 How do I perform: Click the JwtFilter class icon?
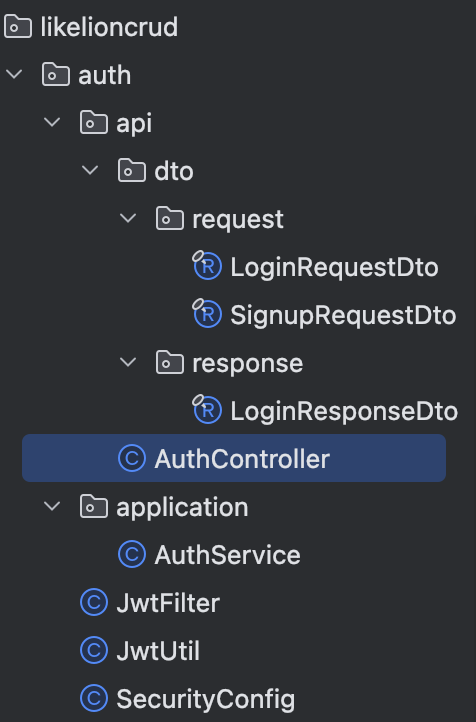(94, 602)
